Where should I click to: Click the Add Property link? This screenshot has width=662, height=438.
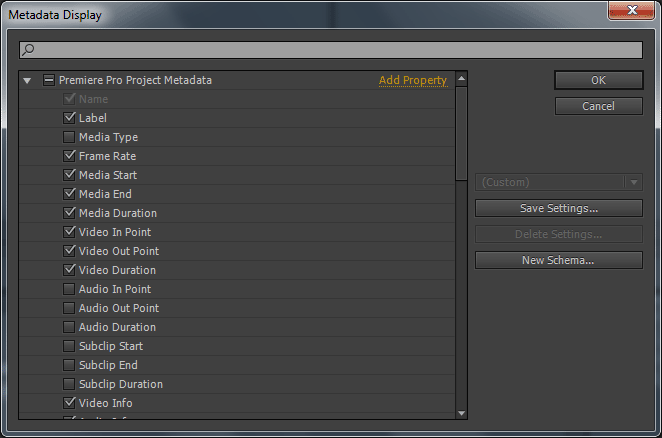click(412, 80)
